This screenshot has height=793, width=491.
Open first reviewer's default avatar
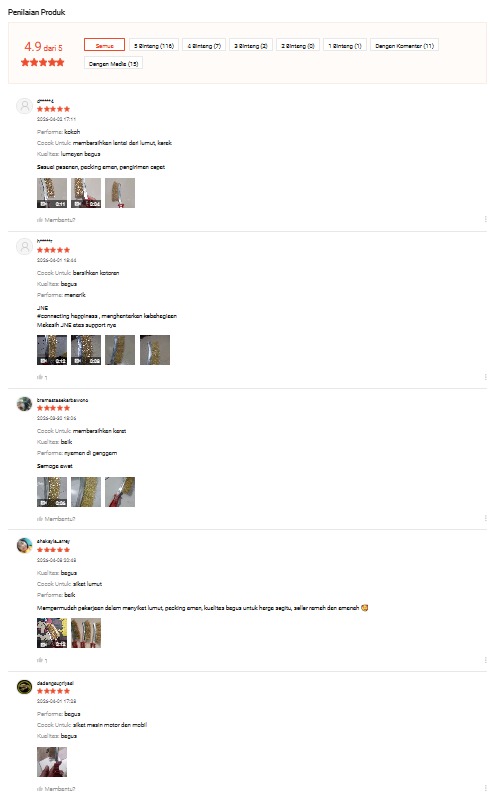(24, 106)
